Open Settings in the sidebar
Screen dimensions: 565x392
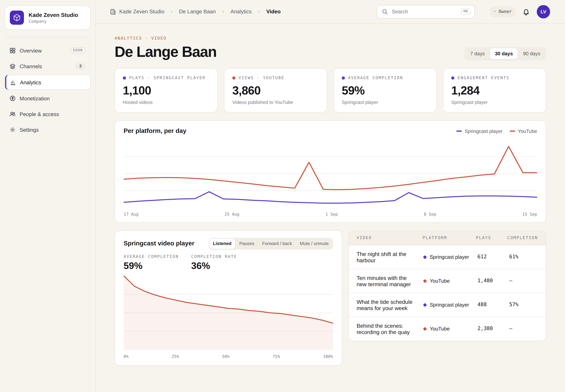[48, 130]
